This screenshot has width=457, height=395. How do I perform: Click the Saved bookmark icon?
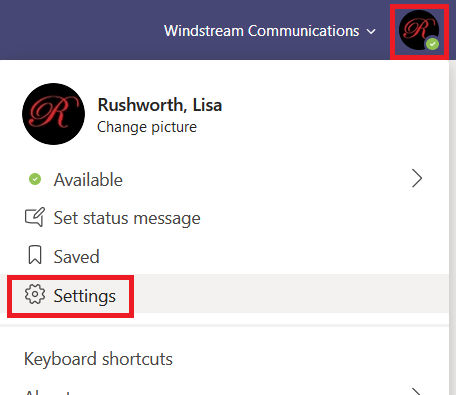pyautogui.click(x=35, y=255)
